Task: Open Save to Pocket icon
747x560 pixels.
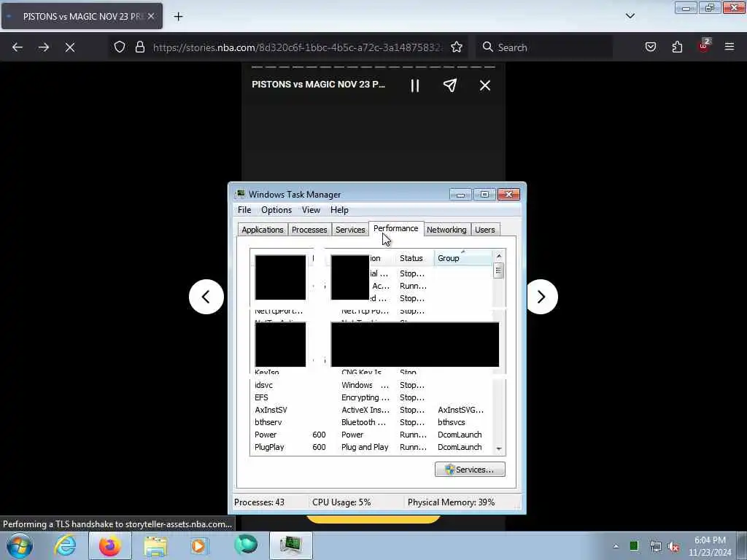Action: 651,47
